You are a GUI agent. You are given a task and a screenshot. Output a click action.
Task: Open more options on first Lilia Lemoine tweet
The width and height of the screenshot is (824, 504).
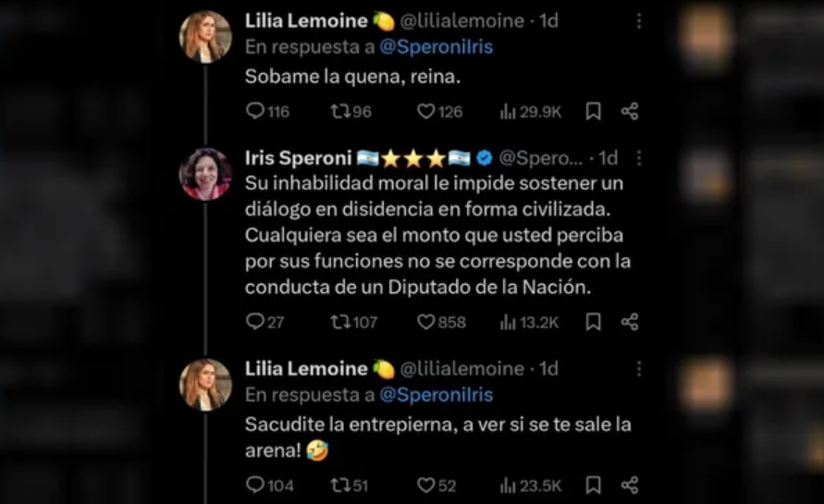pyautogui.click(x=637, y=20)
